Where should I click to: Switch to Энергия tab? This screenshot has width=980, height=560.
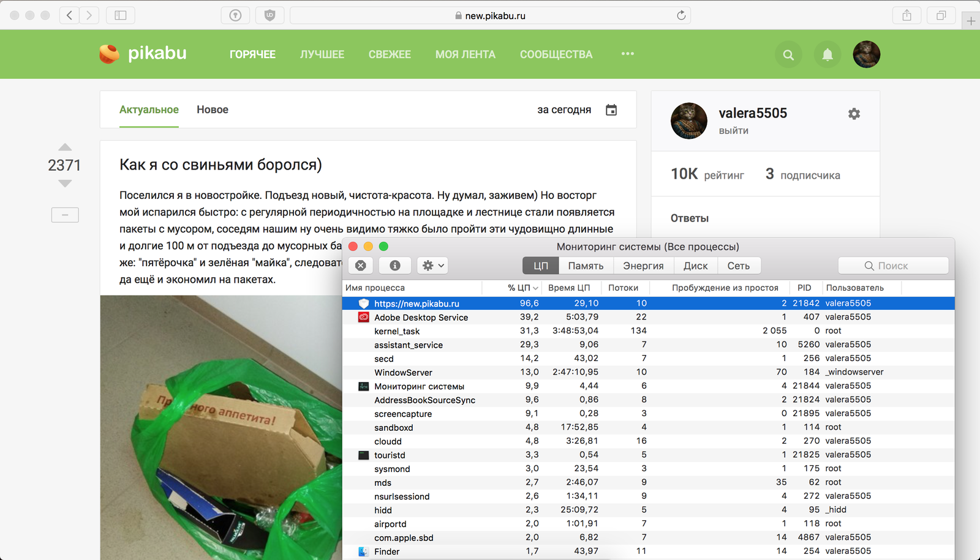point(643,266)
